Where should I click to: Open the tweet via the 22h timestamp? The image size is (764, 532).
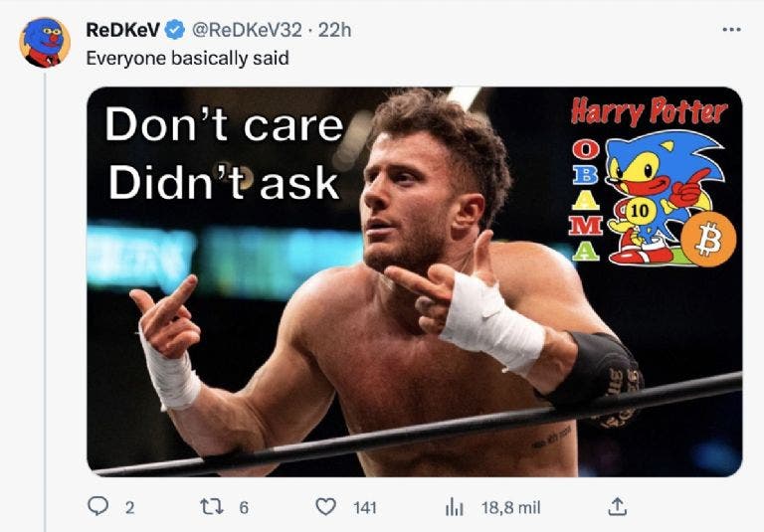coord(334,30)
